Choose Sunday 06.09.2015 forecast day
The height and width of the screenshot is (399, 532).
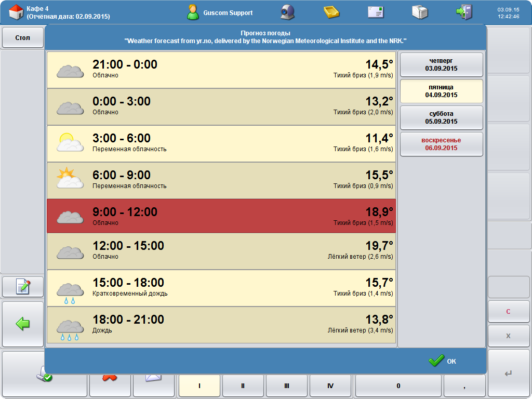click(x=441, y=144)
